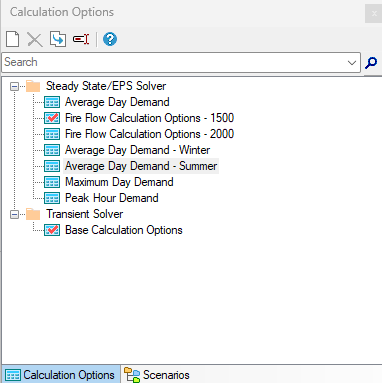Select Peak Hour Demand option

pos(112,198)
